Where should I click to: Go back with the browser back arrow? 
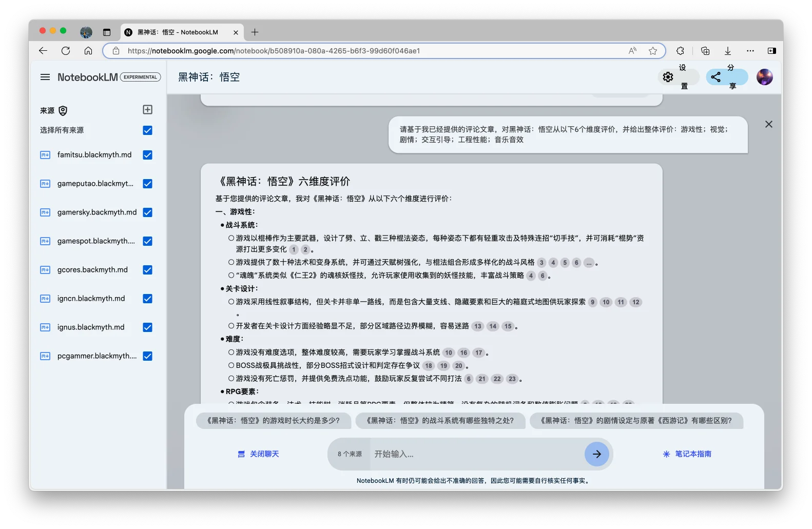[x=43, y=51]
